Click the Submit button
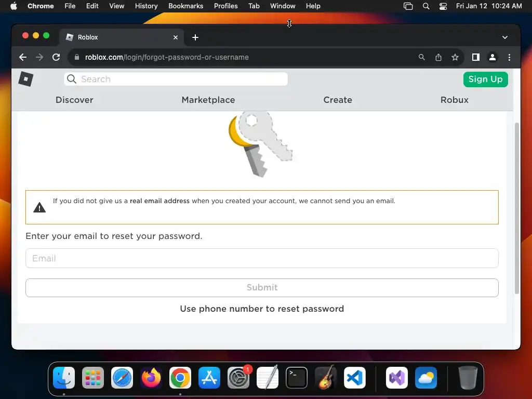The width and height of the screenshot is (532, 399). tap(262, 288)
